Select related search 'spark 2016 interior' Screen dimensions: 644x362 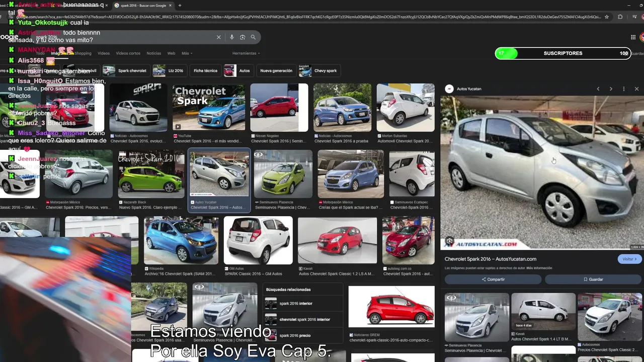pyautogui.click(x=303, y=304)
